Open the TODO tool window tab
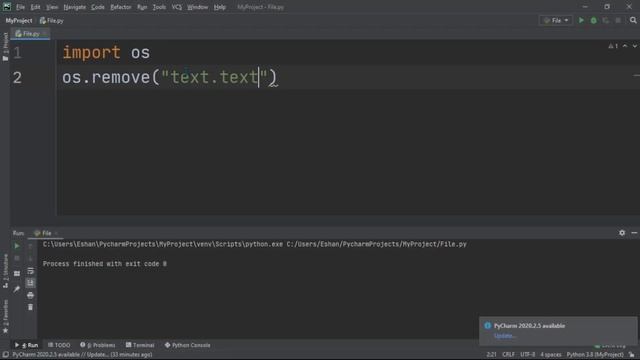The width and height of the screenshot is (640, 360). 59,345
